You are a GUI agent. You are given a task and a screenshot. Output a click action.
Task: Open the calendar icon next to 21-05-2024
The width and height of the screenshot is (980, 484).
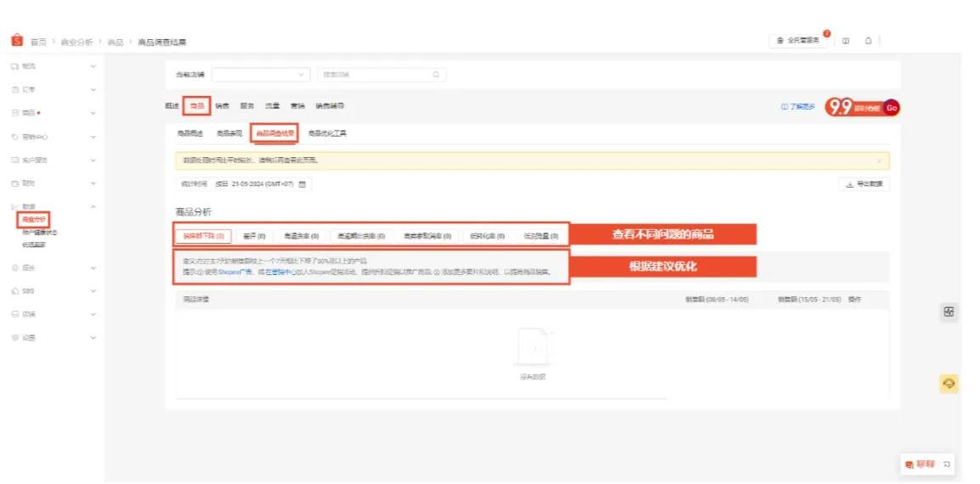[x=303, y=184]
